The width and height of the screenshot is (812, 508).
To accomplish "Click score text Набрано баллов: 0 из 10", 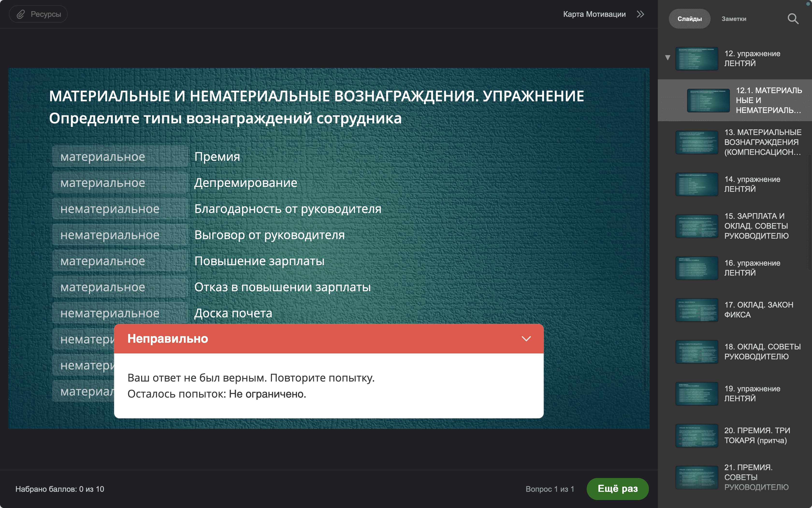I will click(x=60, y=489).
